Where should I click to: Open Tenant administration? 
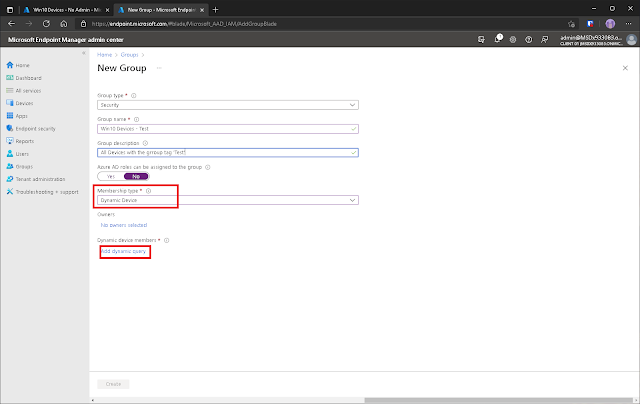[x=36, y=179]
